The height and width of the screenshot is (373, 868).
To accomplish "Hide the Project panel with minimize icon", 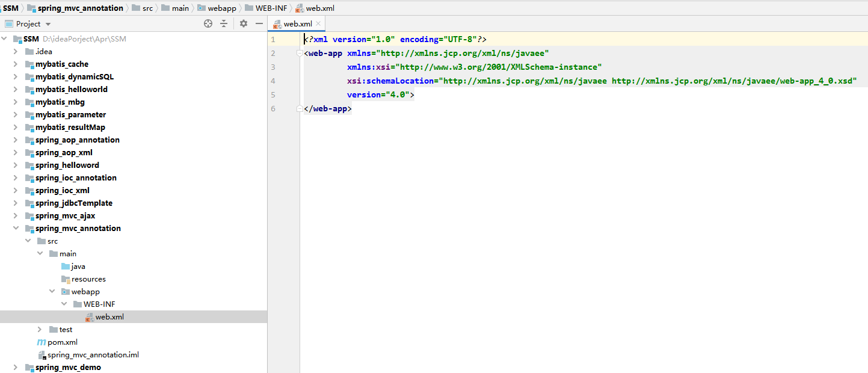I will point(259,23).
